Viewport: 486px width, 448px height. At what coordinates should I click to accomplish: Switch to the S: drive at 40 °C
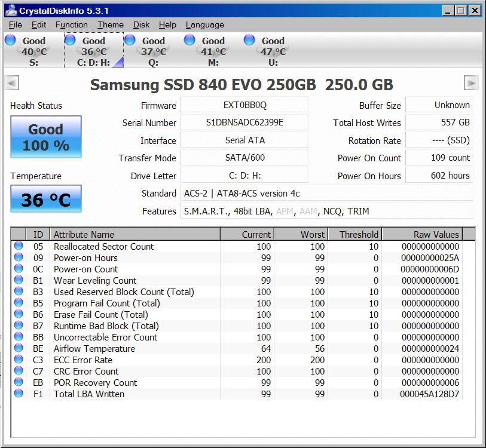(34, 51)
